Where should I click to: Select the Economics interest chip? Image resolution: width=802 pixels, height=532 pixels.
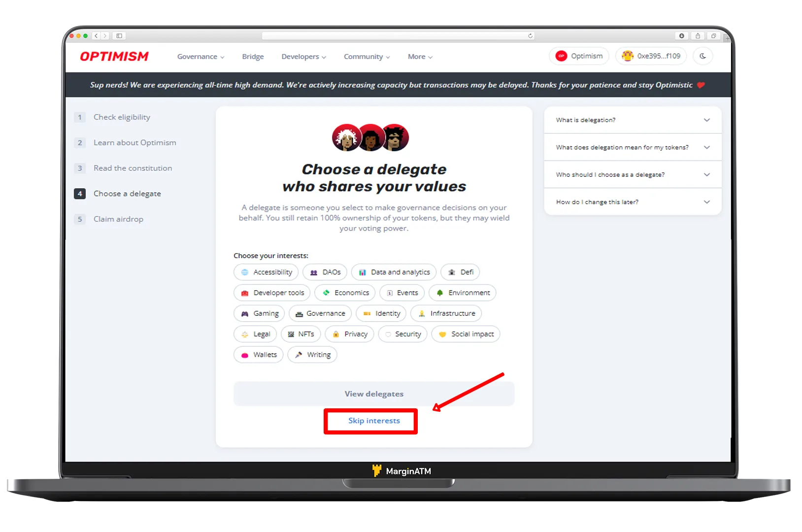345,293
